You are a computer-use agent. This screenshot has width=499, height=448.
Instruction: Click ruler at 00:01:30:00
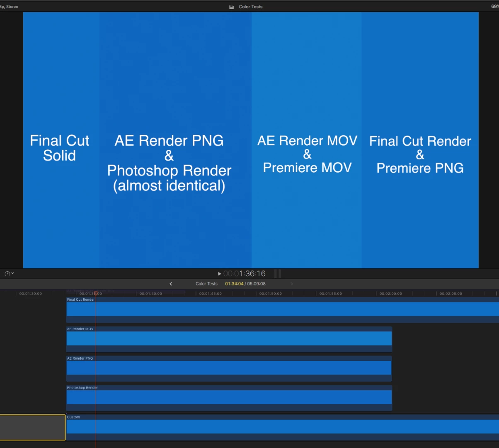click(31, 293)
